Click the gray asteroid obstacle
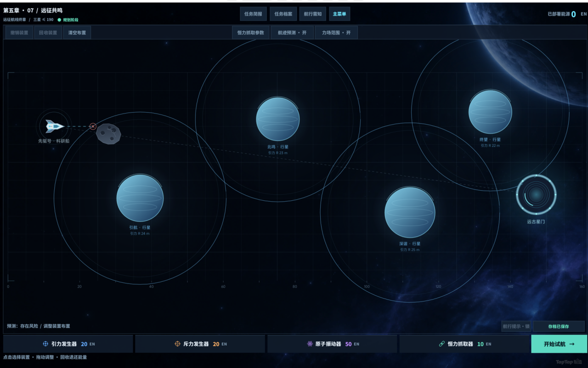The image size is (588, 368). (x=108, y=134)
